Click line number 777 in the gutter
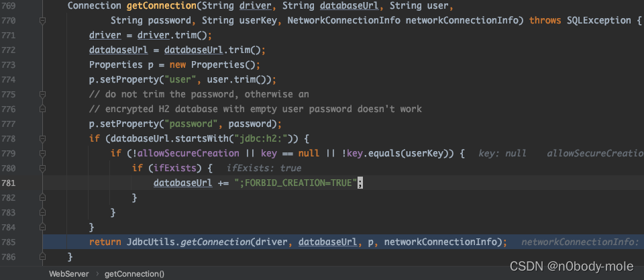 click(x=8, y=124)
